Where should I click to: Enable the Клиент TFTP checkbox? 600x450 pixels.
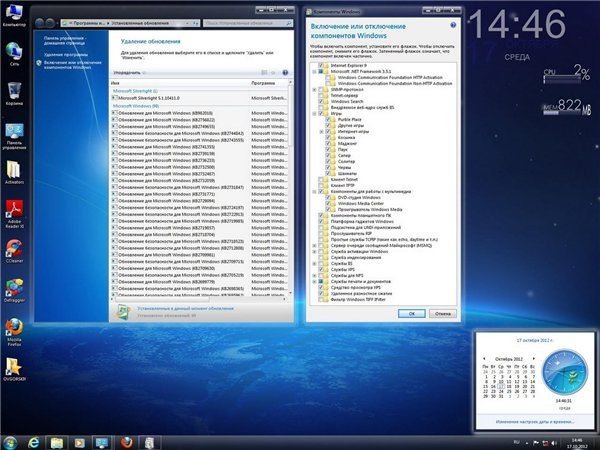point(321,185)
